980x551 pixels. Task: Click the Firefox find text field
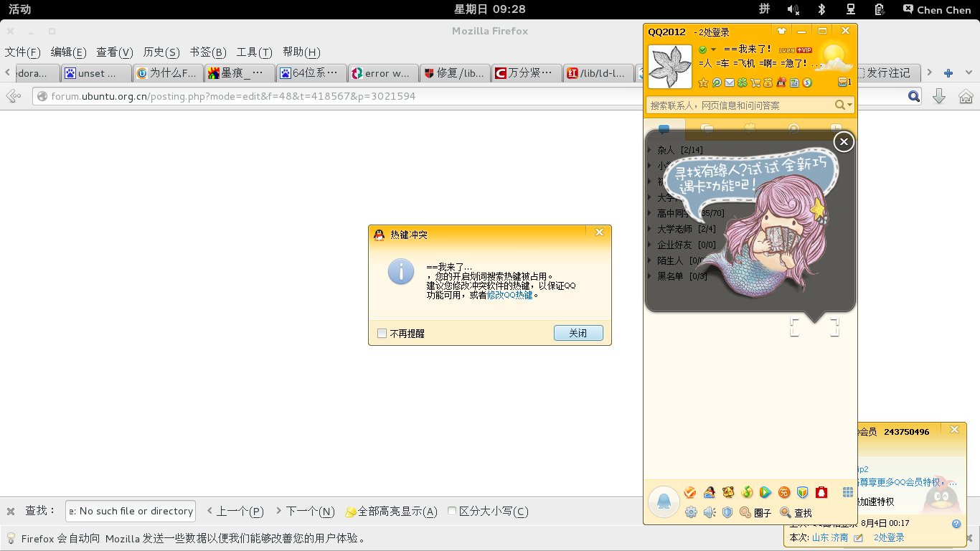coord(131,511)
